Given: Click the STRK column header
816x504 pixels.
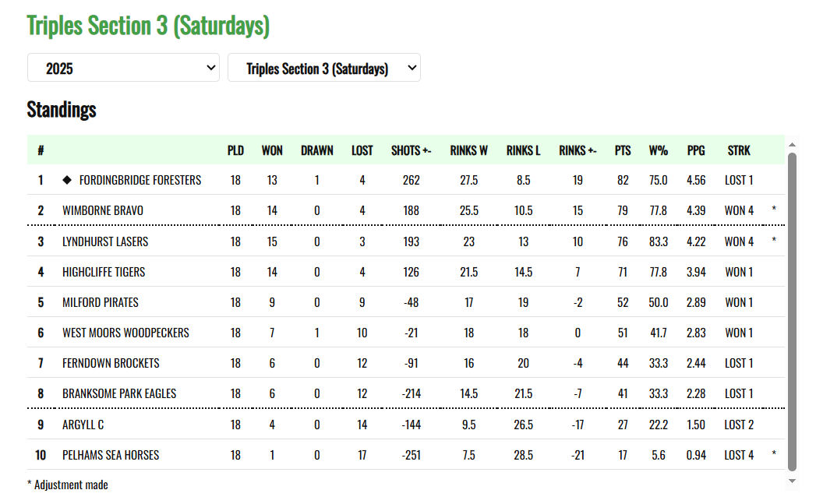Looking at the screenshot, I should pos(739,150).
